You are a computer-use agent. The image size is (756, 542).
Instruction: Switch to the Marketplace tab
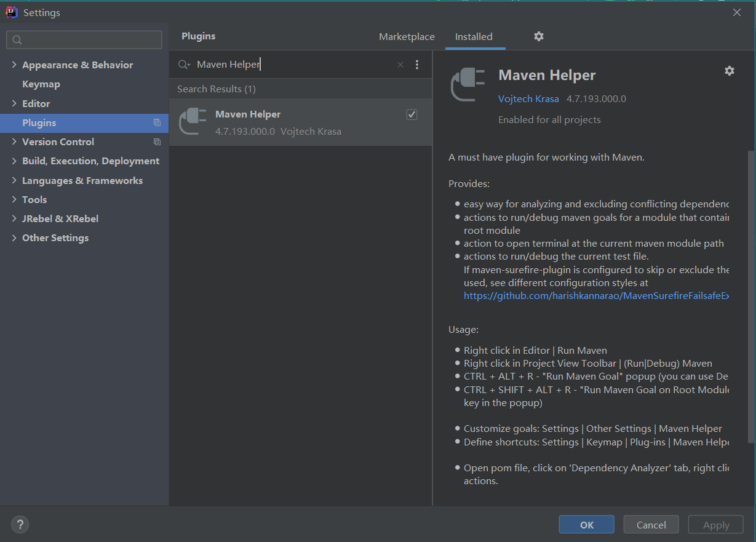[x=407, y=37]
